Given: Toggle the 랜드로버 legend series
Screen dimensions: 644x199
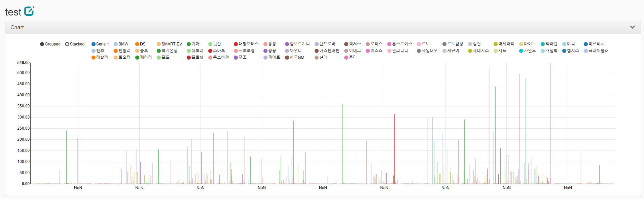Looking at the screenshot, I should point(325,44).
